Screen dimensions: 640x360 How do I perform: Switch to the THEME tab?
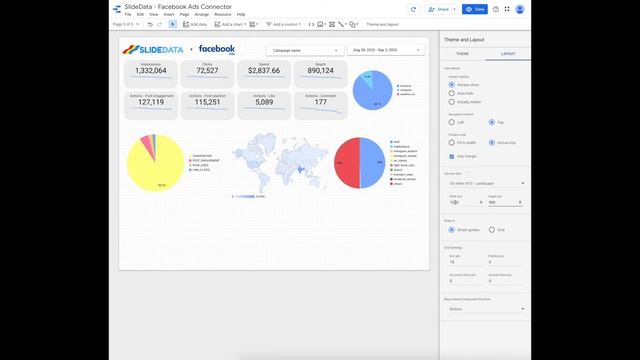click(462, 54)
